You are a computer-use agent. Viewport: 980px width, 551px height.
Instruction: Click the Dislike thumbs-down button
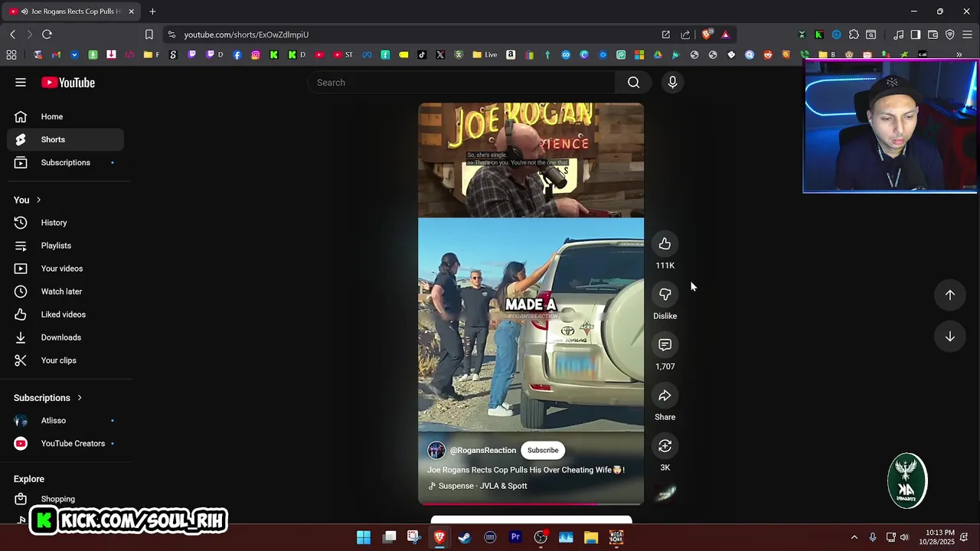[x=665, y=295]
